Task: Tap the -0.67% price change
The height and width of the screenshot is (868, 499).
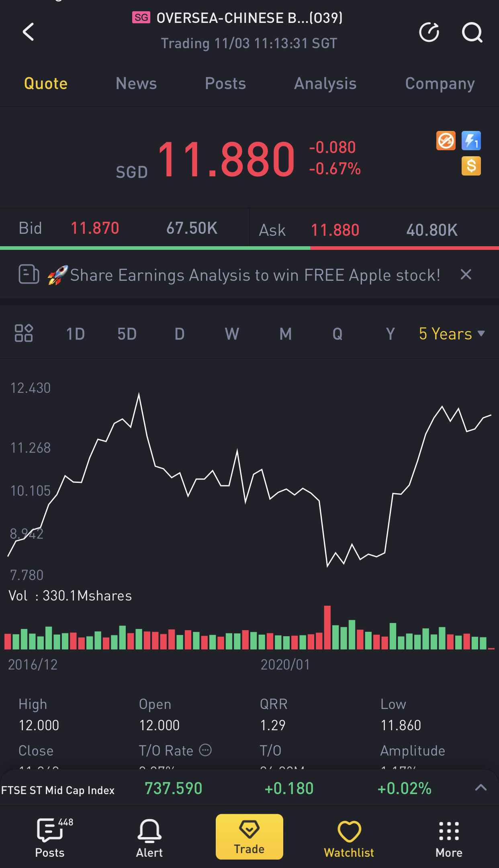Action: tap(335, 169)
